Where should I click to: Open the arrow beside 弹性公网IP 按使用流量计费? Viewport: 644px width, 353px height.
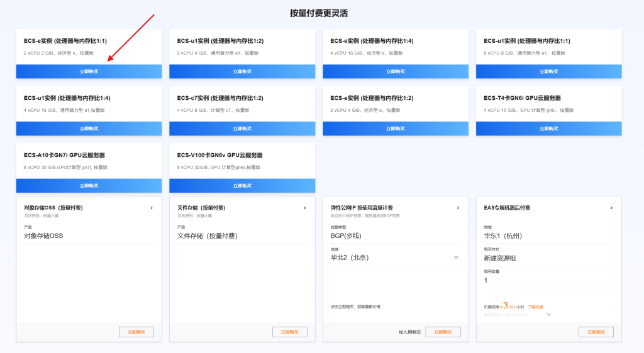tap(458, 208)
